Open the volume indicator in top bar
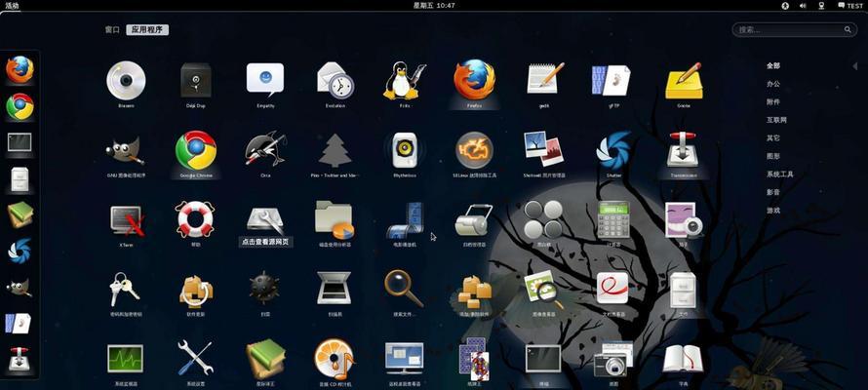This screenshot has width=868, height=390. (x=803, y=6)
